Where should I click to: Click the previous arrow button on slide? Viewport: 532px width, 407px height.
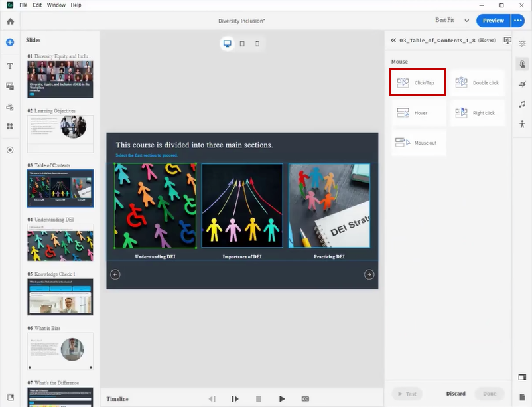pyautogui.click(x=115, y=274)
